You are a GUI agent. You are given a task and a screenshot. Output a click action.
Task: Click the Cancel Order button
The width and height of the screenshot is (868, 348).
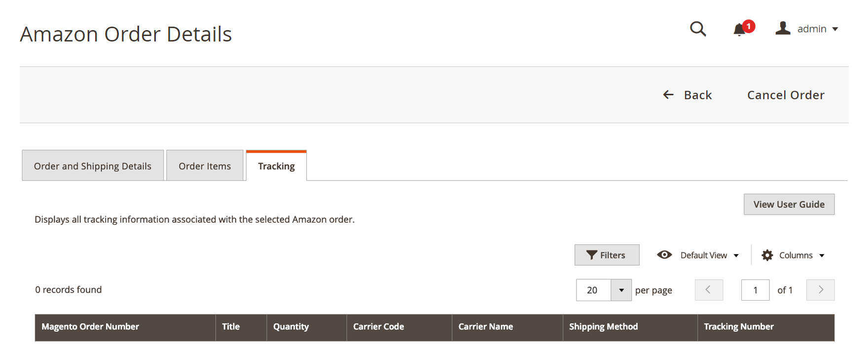point(786,95)
